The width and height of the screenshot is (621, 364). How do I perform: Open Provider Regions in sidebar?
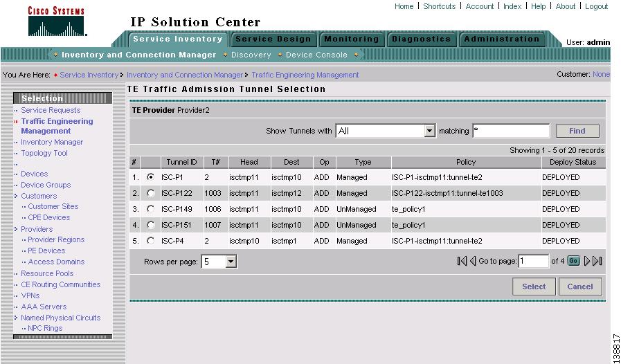tap(56, 239)
